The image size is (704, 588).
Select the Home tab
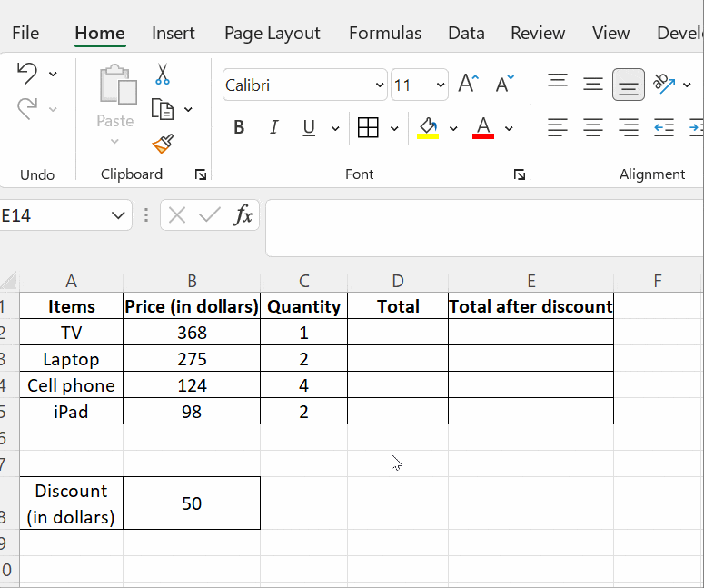[x=100, y=34]
